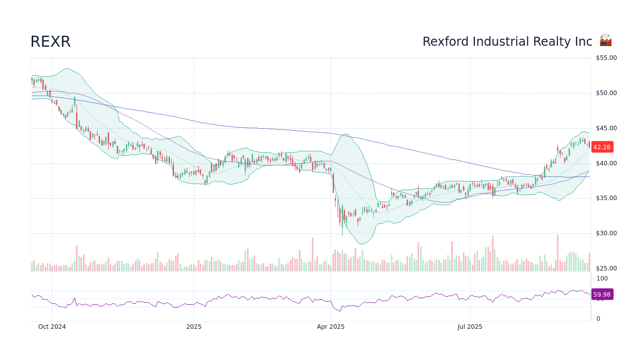Click the 100 RSI scale label
Viewport: 644px width, 362px height.
602,279
